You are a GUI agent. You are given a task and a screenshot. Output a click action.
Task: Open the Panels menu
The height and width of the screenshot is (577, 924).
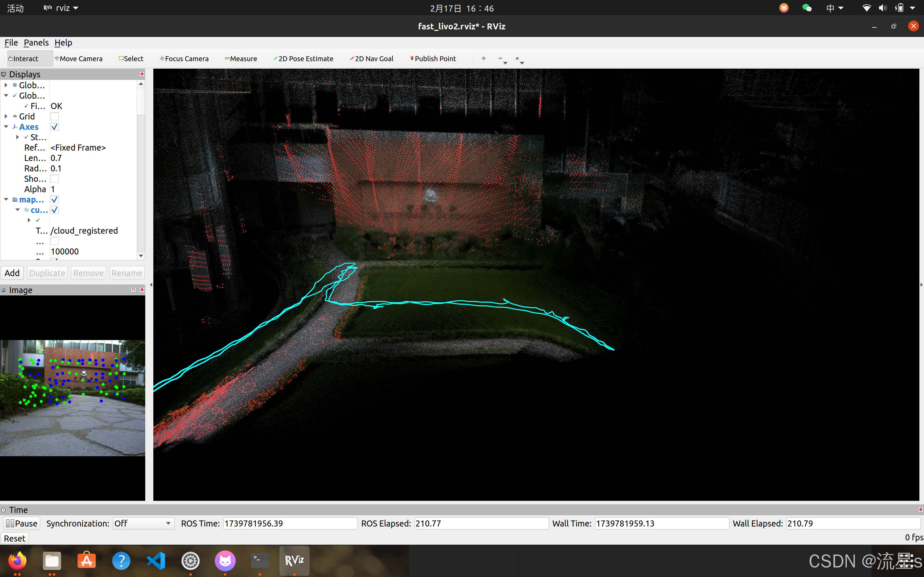point(36,42)
